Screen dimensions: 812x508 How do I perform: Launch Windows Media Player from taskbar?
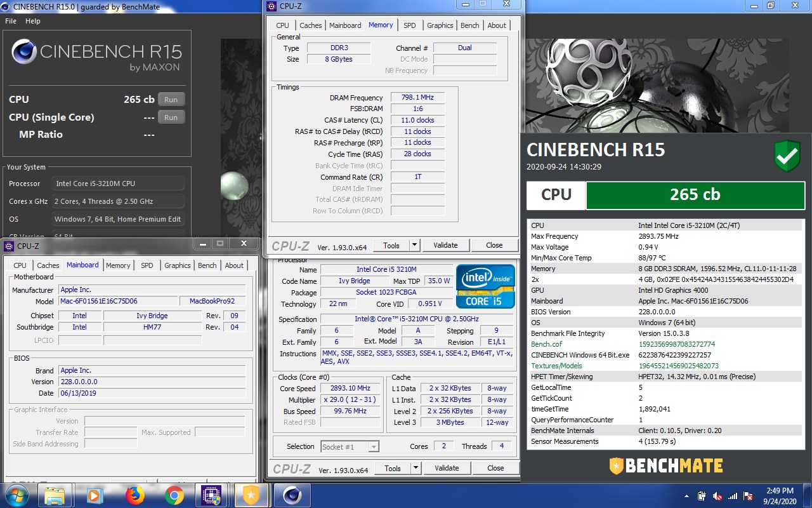coord(94,495)
